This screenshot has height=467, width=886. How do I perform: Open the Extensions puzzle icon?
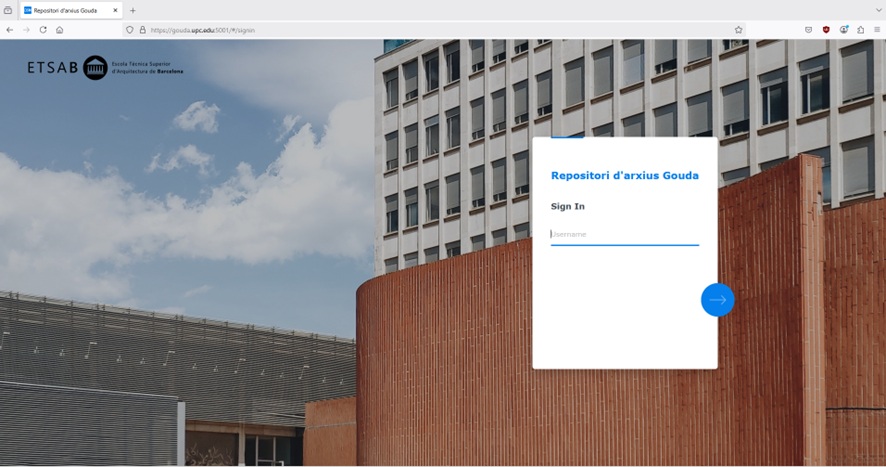pyautogui.click(x=860, y=30)
